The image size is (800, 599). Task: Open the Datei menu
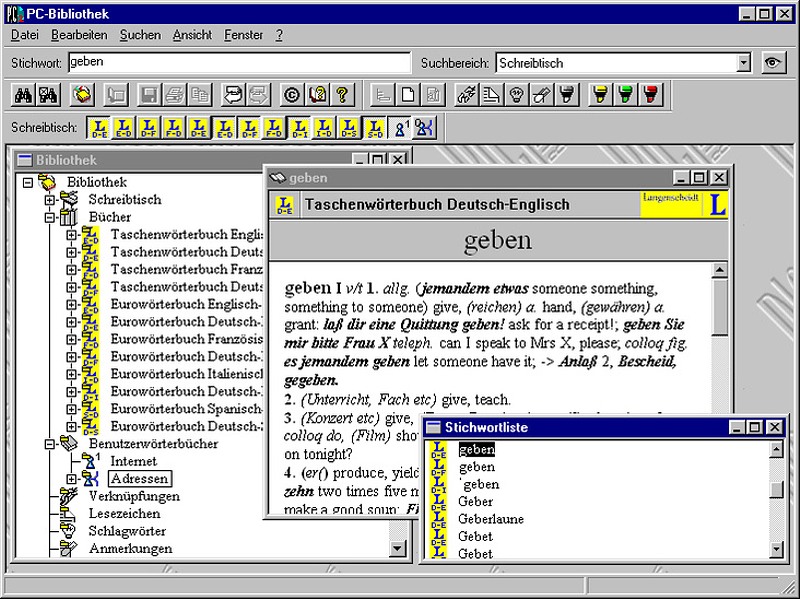24,35
